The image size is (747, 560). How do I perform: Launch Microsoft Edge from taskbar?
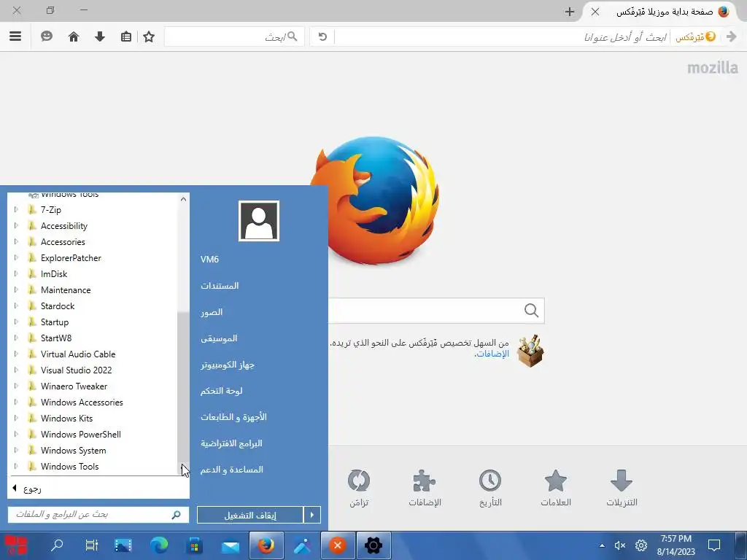(158, 545)
